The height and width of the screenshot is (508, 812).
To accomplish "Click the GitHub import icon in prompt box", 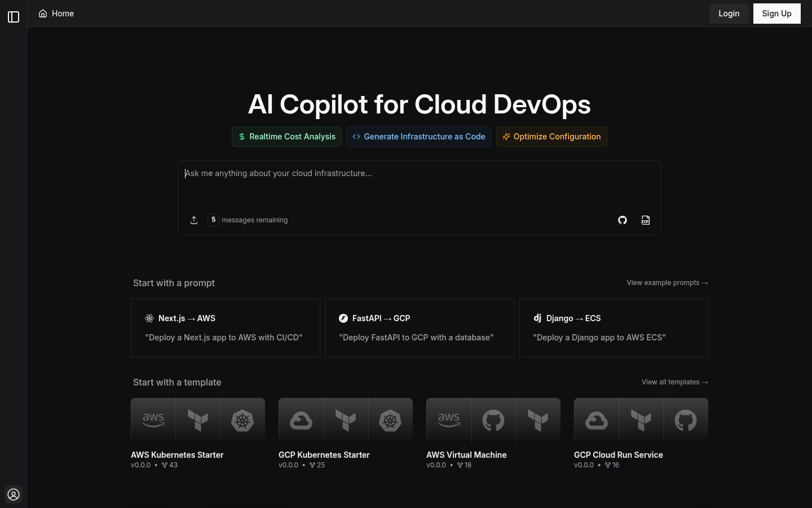I will coord(623,220).
